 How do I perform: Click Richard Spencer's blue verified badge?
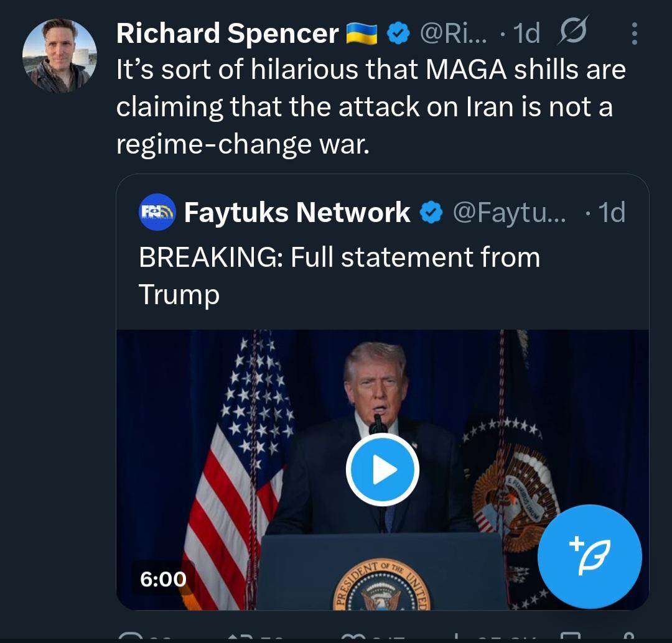click(397, 34)
